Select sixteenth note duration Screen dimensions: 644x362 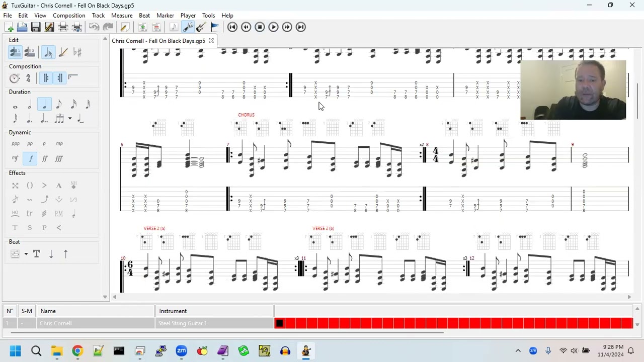[x=73, y=105]
